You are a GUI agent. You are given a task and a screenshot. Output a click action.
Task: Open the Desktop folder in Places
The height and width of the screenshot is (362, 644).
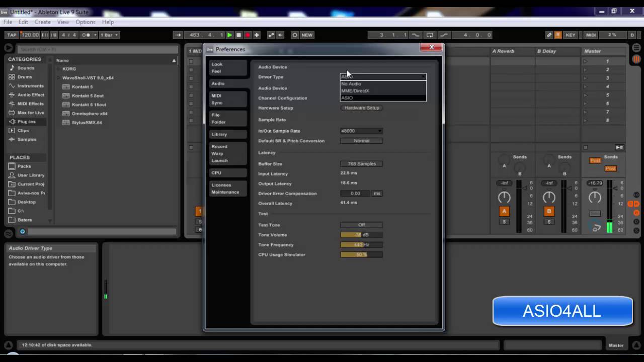[x=26, y=202]
